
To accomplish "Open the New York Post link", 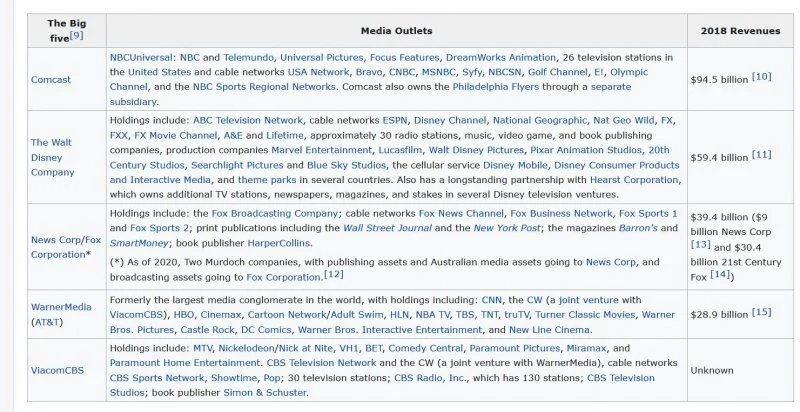I will 506,228.
